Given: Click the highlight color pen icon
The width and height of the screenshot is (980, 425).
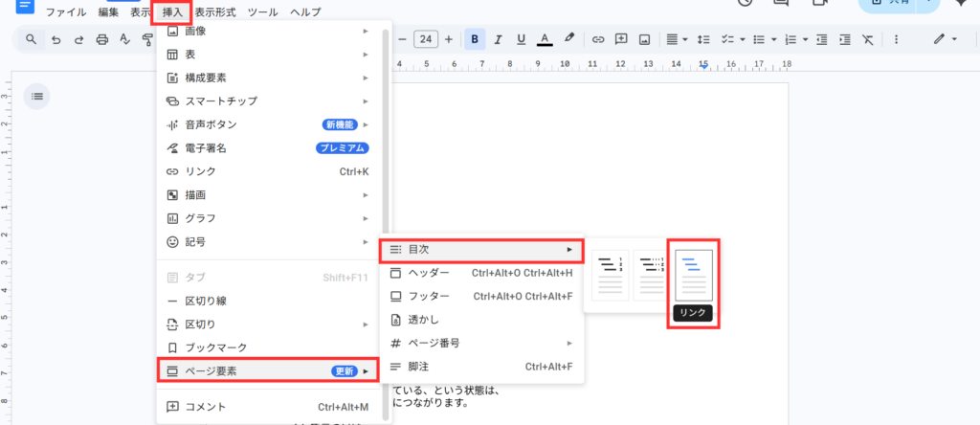Looking at the screenshot, I should coord(569,39).
